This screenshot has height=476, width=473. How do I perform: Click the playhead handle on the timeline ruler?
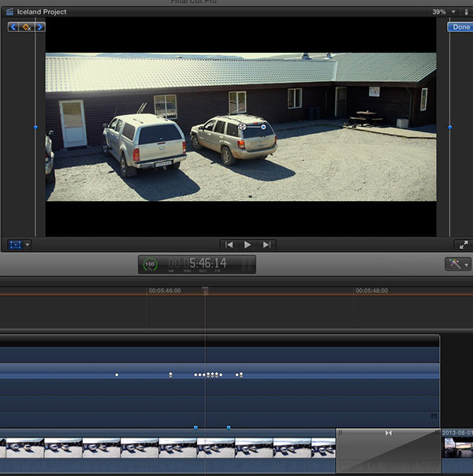[205, 290]
